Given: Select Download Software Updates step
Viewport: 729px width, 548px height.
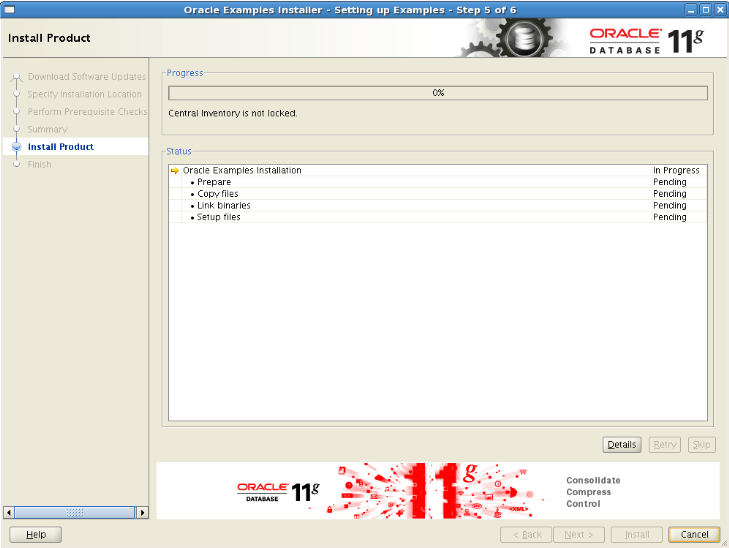Looking at the screenshot, I should (x=86, y=77).
